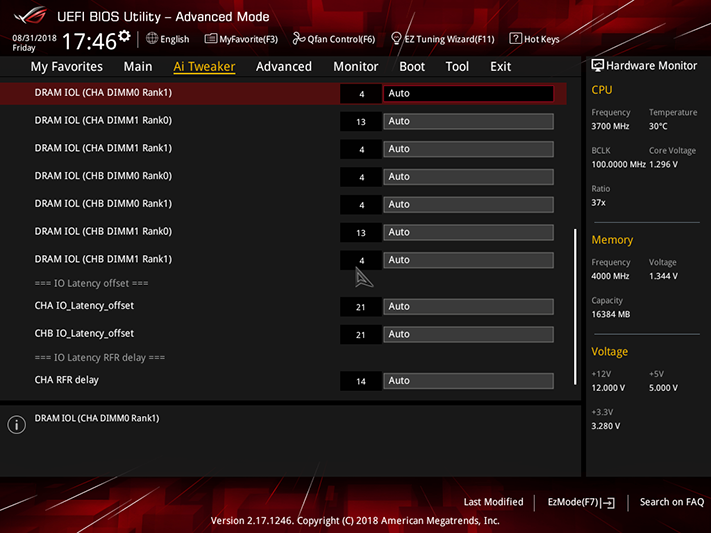Select English language option

point(175,39)
